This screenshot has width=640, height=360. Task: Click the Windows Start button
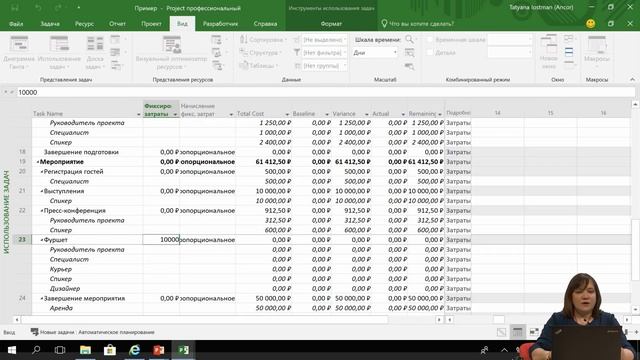click(12, 350)
